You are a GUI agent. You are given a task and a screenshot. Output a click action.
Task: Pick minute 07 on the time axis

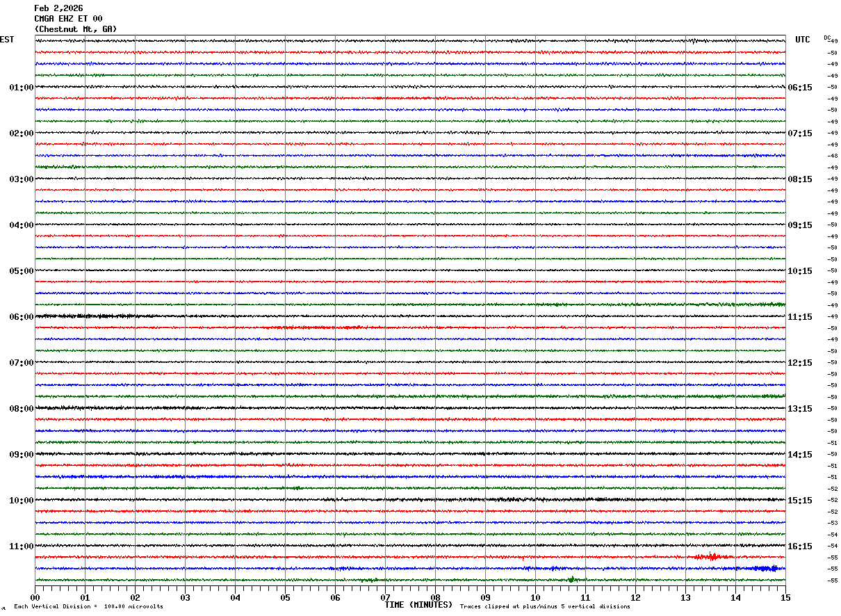[x=385, y=597]
